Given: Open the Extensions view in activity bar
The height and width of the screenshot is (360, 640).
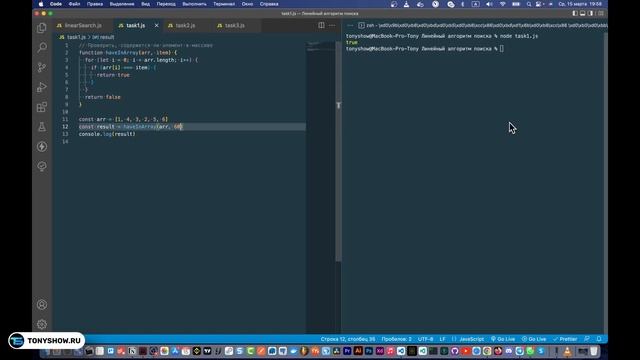Looking at the screenshot, I should click(42, 107).
